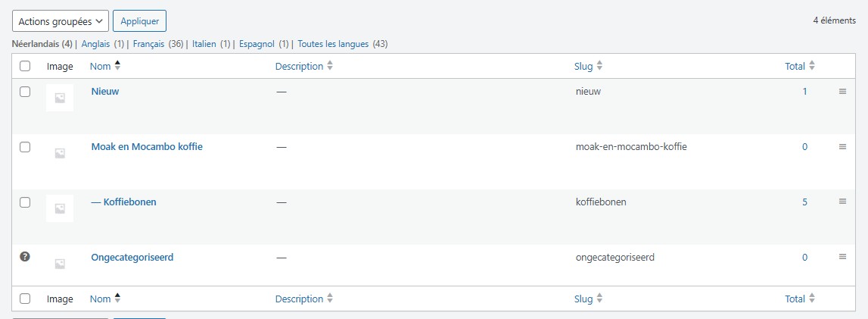Screen dimensions: 868x319
Task: Click the drag handle for Nieuw row
Action: [x=842, y=92]
